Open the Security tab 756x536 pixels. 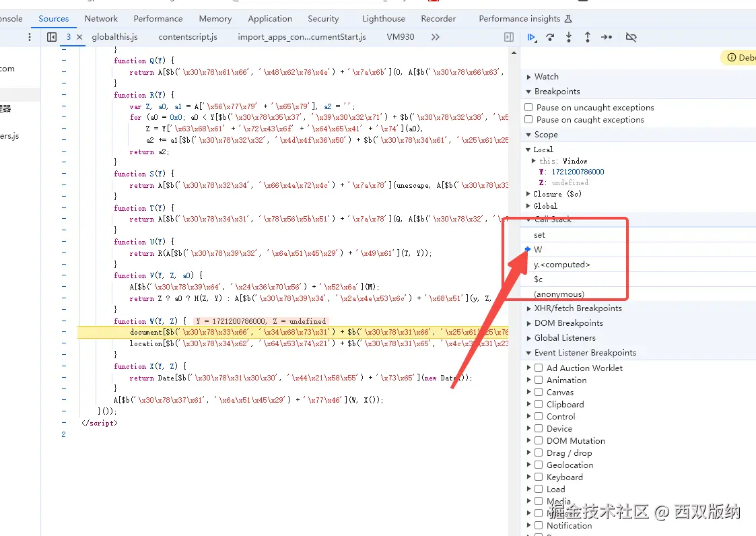point(323,19)
